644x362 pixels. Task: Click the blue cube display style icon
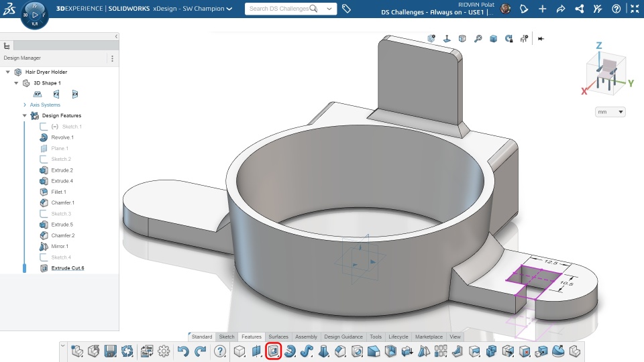point(493,39)
